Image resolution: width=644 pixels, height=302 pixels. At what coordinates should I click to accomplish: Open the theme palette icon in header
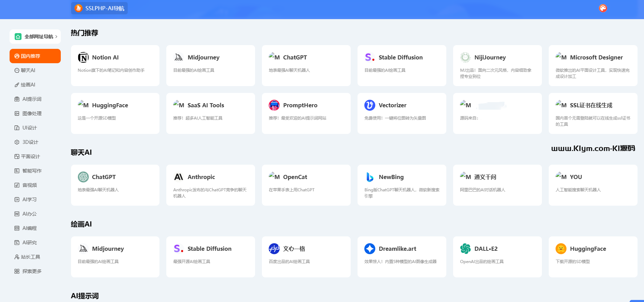point(603,8)
